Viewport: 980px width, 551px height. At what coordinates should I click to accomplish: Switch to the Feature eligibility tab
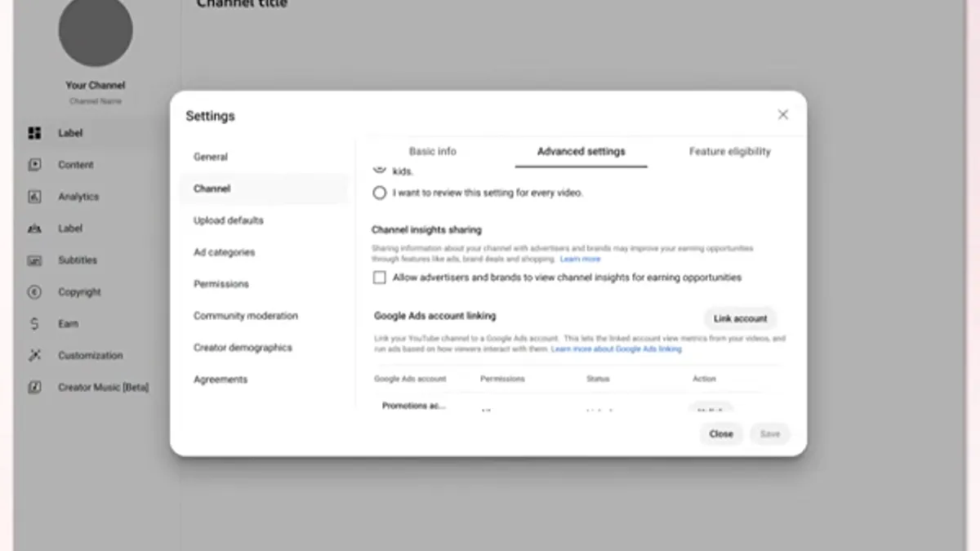coord(729,152)
